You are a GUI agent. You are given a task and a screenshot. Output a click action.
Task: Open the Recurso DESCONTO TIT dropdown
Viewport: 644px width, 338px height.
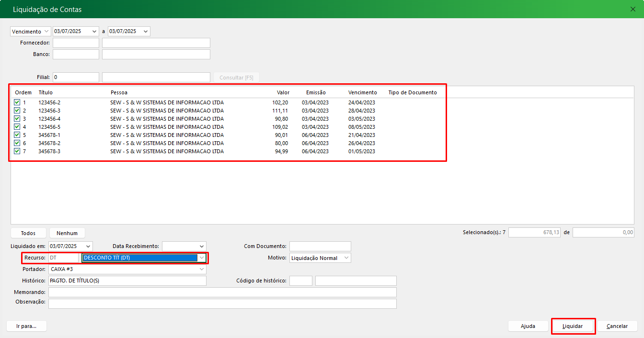pyautogui.click(x=202, y=258)
